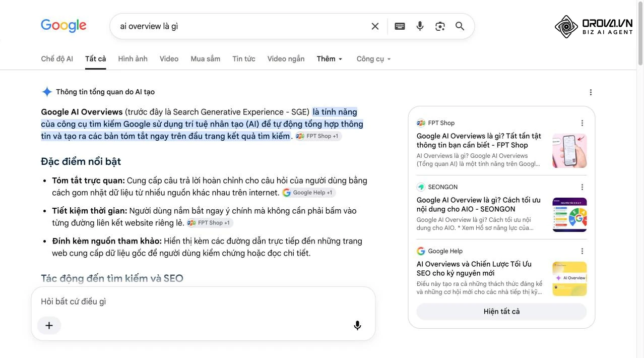Click FPT Shop article thumbnail image
Image resolution: width=644 pixels, height=358 pixels.
click(x=569, y=150)
